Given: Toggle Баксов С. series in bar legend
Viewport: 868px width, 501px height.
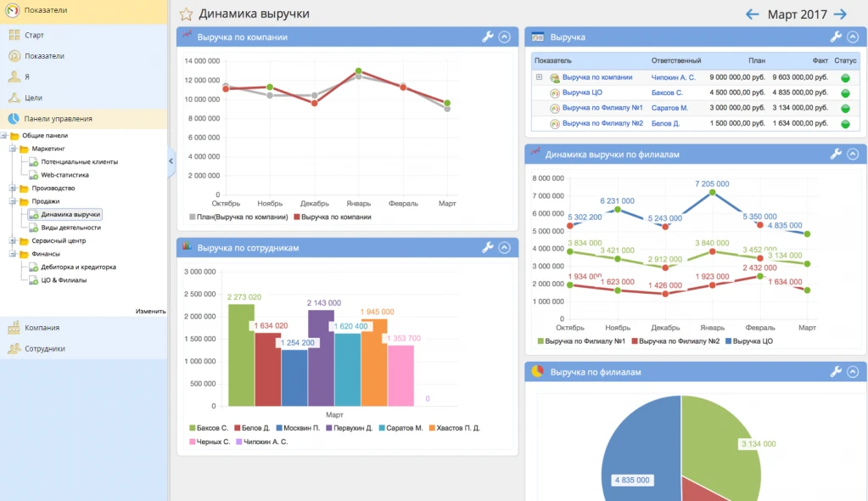Looking at the screenshot, I should (208, 428).
